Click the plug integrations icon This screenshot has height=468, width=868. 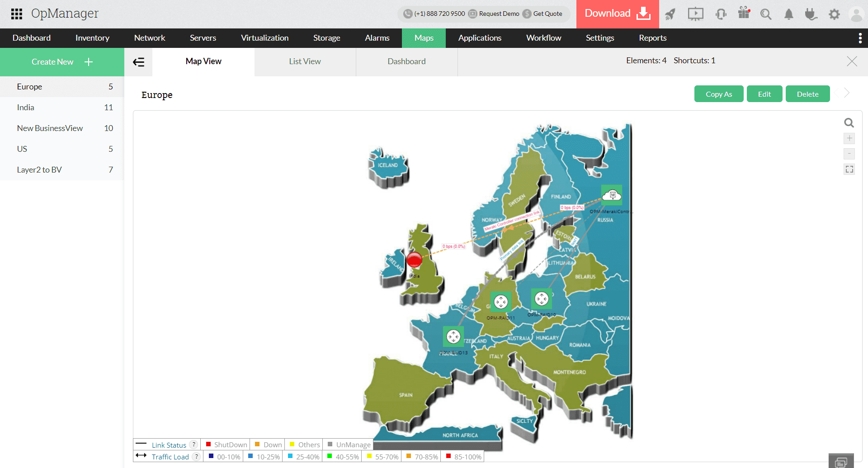(x=811, y=14)
